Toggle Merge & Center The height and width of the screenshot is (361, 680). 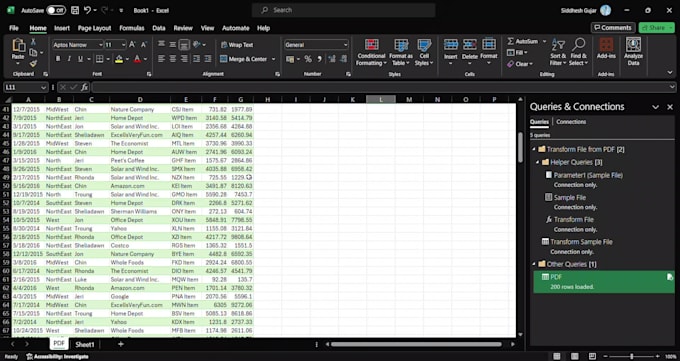(244, 59)
